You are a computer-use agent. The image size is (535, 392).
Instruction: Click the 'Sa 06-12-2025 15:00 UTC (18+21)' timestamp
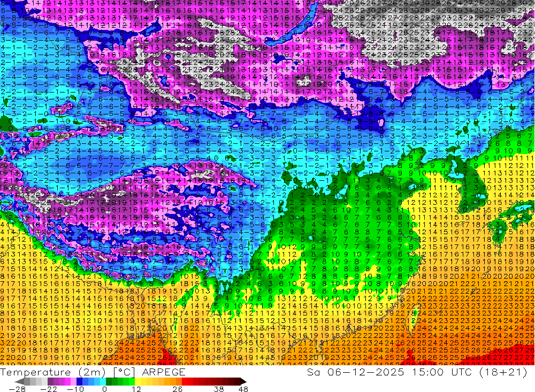click(x=417, y=372)
